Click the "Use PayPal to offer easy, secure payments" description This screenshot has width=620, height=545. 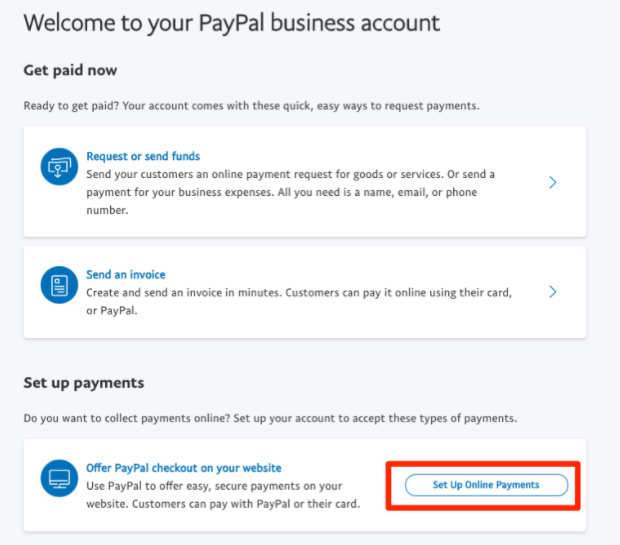(223, 495)
